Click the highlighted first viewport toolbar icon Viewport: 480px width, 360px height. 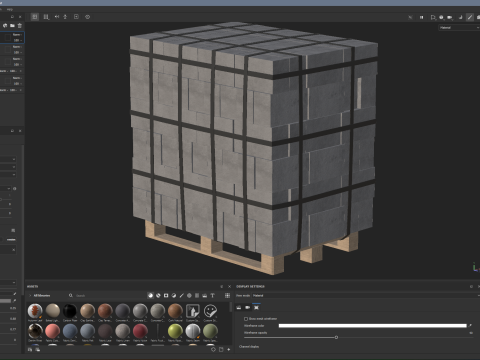tap(35, 17)
